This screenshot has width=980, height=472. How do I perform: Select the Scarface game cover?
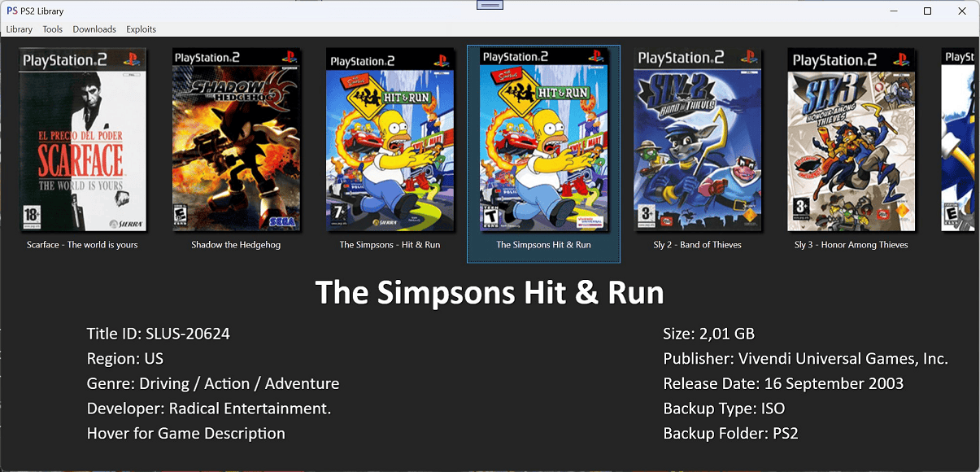click(82, 140)
